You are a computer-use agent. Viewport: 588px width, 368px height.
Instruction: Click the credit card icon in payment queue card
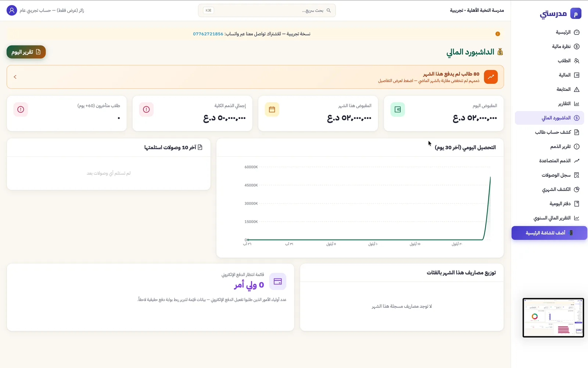point(278,282)
